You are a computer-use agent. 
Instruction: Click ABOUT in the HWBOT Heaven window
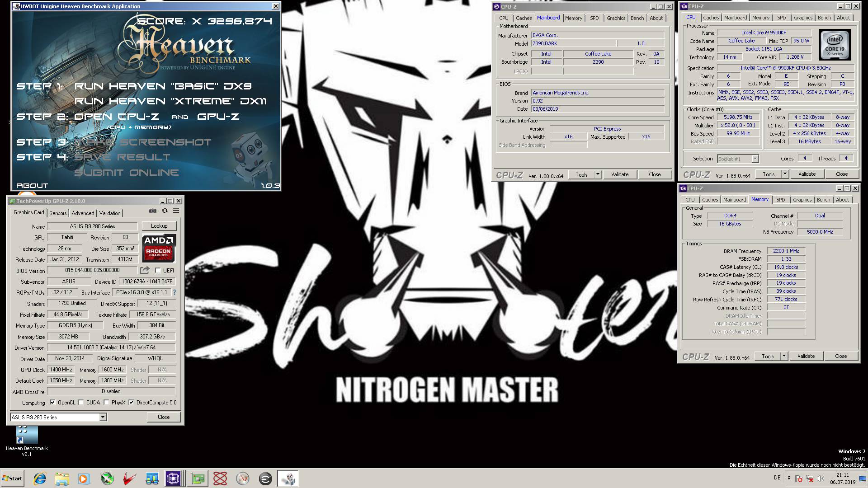tap(32, 185)
